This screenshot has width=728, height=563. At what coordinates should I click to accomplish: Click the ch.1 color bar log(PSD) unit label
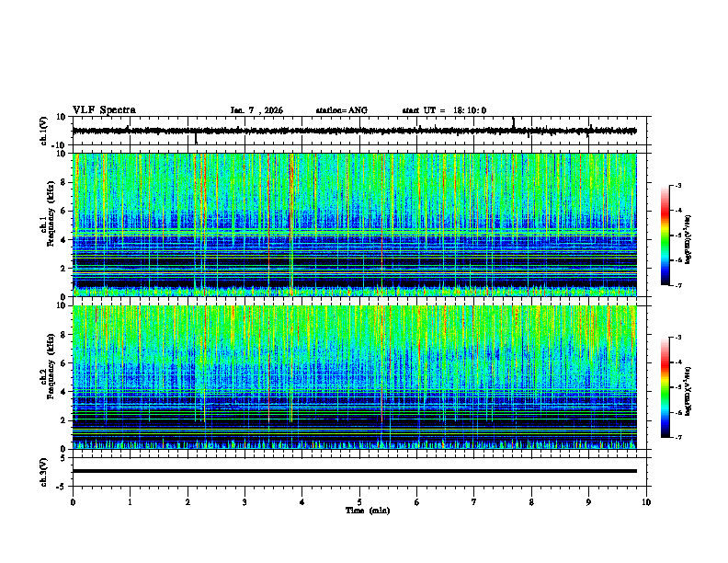pos(688,240)
